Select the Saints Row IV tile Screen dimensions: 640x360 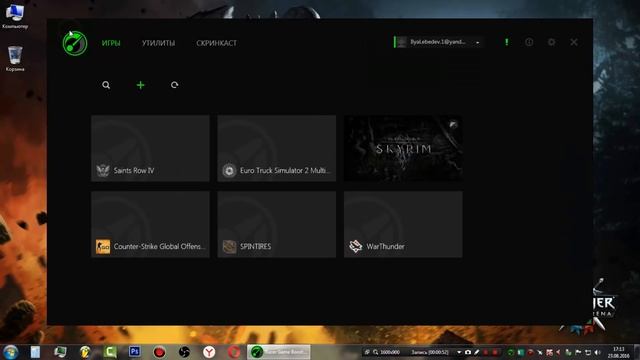tap(150, 148)
